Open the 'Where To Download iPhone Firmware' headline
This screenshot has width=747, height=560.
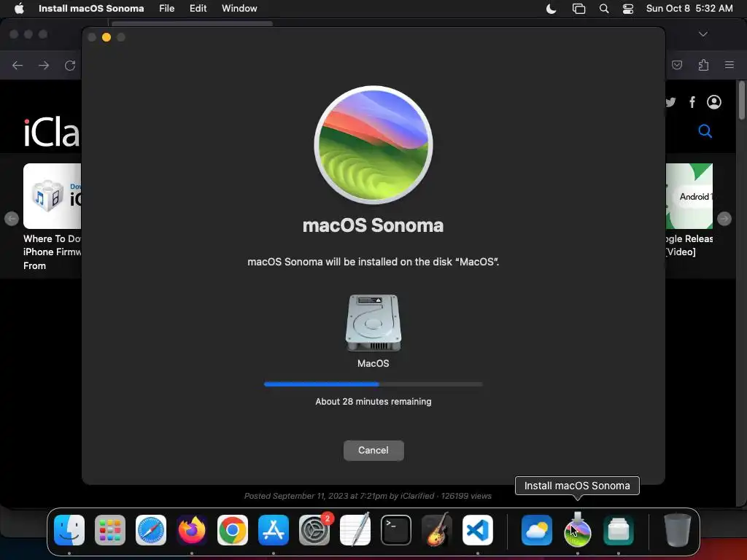[x=52, y=252]
